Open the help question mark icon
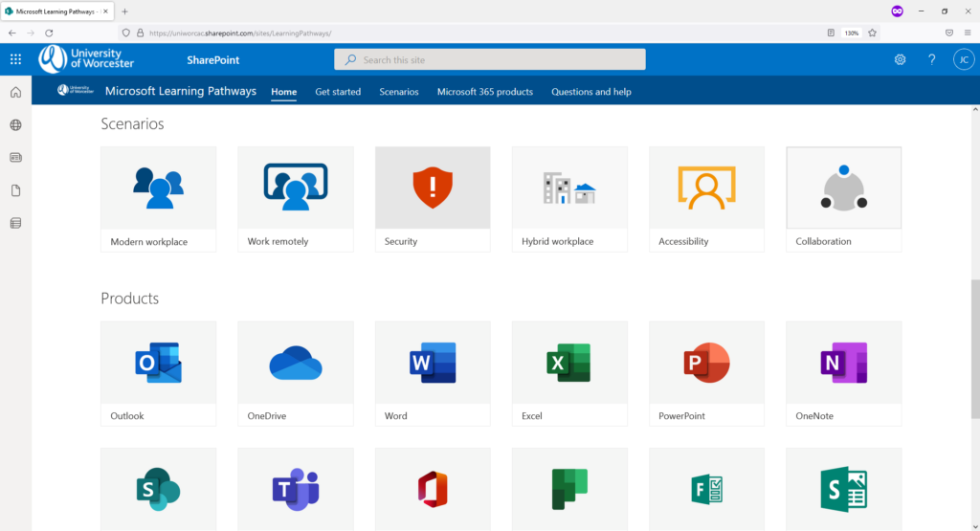980x531 pixels. click(x=932, y=59)
